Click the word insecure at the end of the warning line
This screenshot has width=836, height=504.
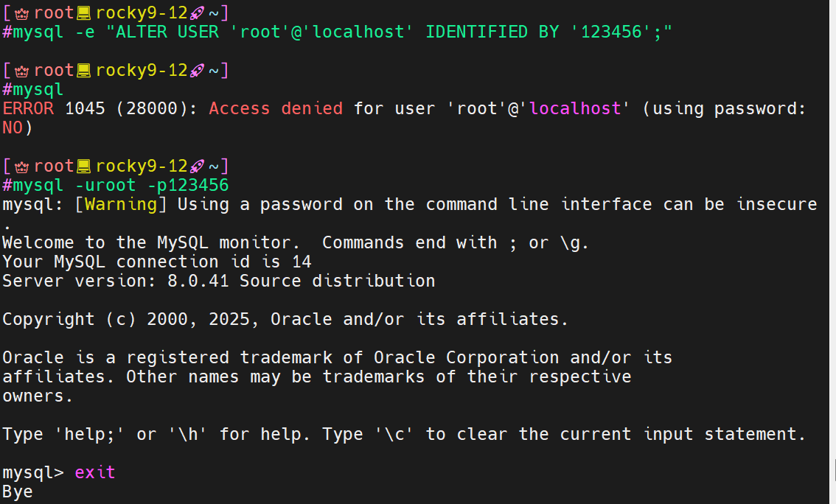pyautogui.click(x=777, y=205)
